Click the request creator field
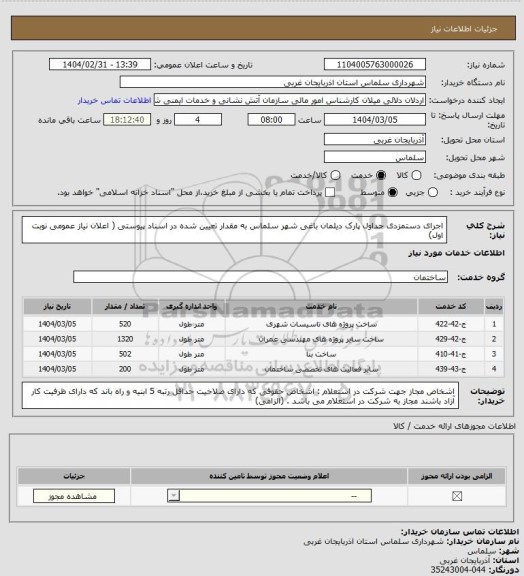The image size is (524, 576). coord(290,100)
